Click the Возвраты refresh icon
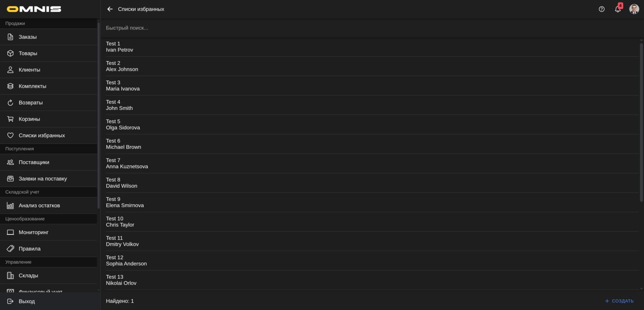Image resolution: width=644 pixels, height=310 pixels. (x=10, y=103)
